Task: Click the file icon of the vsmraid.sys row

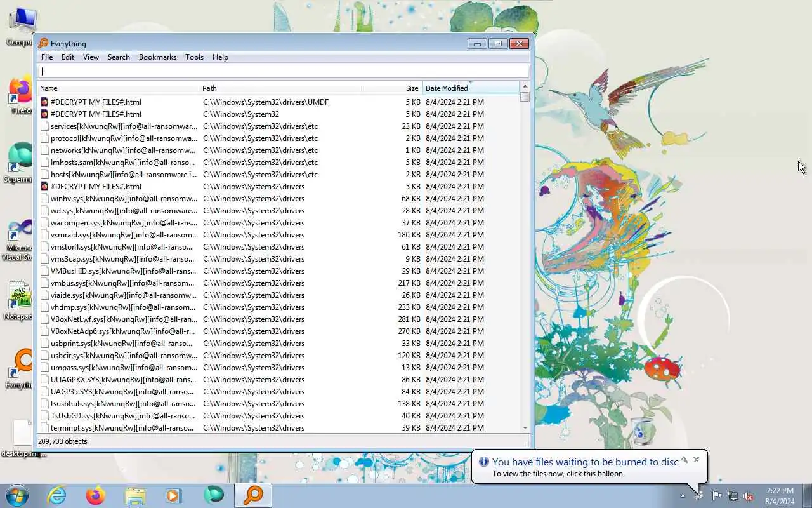Action: [x=44, y=234]
